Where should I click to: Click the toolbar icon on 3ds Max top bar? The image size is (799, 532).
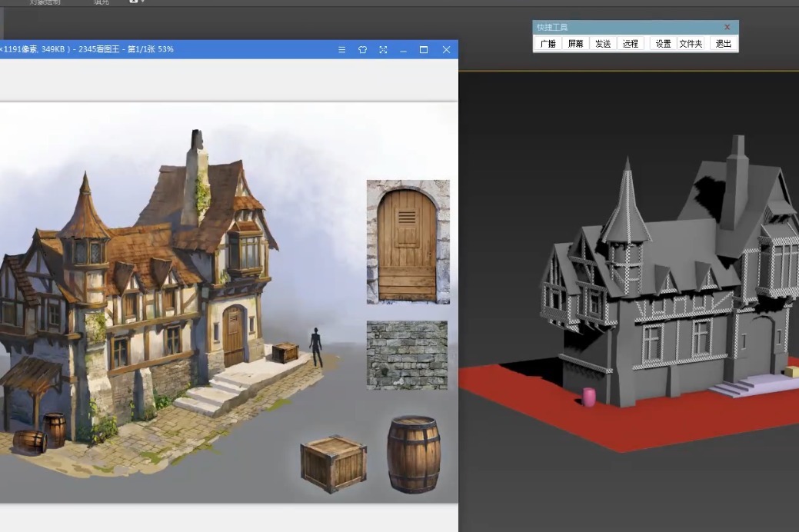(133, 3)
